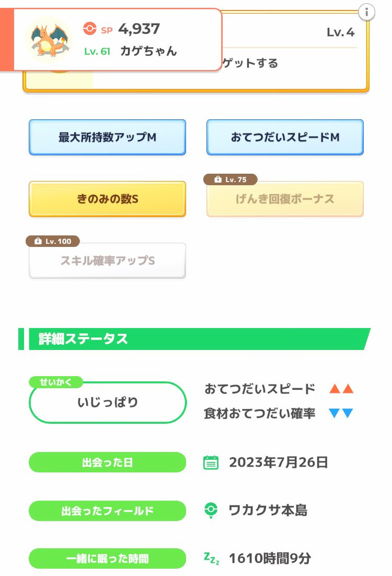Tap the SP Poké Ball icon

click(x=90, y=29)
